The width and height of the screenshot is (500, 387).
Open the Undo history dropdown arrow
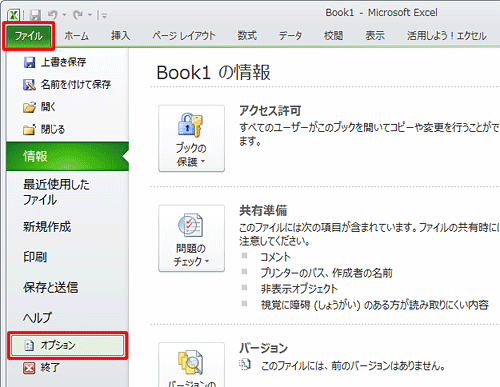pos(65,15)
